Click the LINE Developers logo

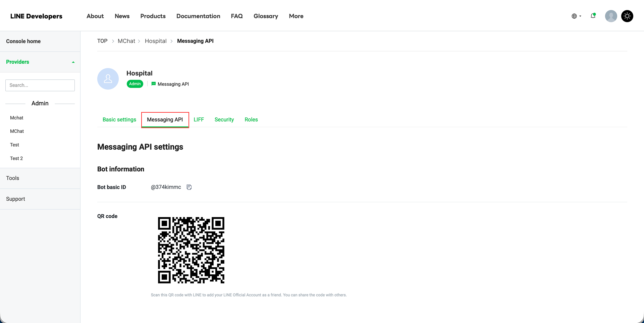click(x=36, y=16)
